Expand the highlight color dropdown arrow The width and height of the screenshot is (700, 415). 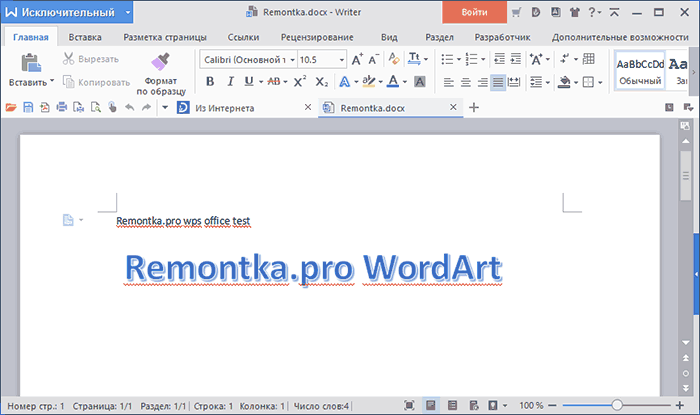tap(380, 82)
